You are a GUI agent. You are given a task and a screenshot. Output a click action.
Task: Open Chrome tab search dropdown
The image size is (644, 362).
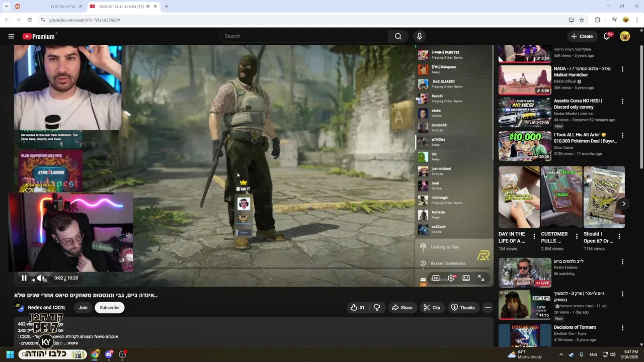[6, 7]
